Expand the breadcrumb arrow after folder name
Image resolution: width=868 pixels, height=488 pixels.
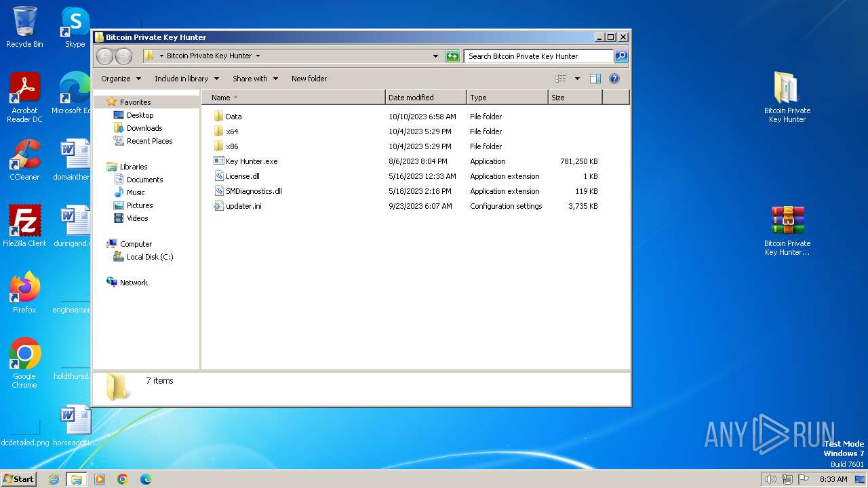click(258, 56)
